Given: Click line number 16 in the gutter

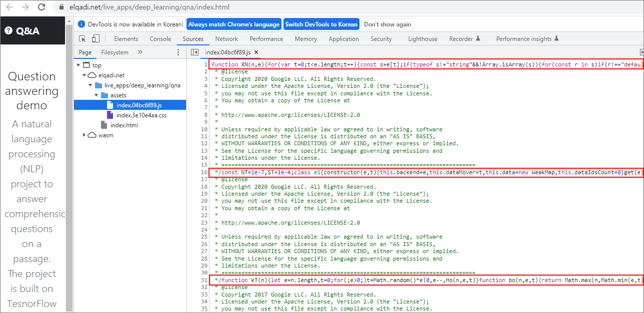Looking at the screenshot, I should click(x=204, y=172).
